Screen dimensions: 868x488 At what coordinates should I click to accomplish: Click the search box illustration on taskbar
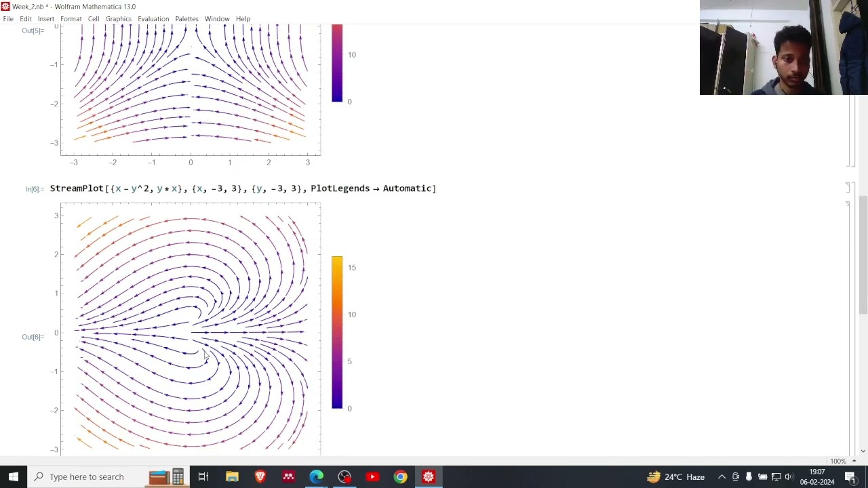pos(167,476)
